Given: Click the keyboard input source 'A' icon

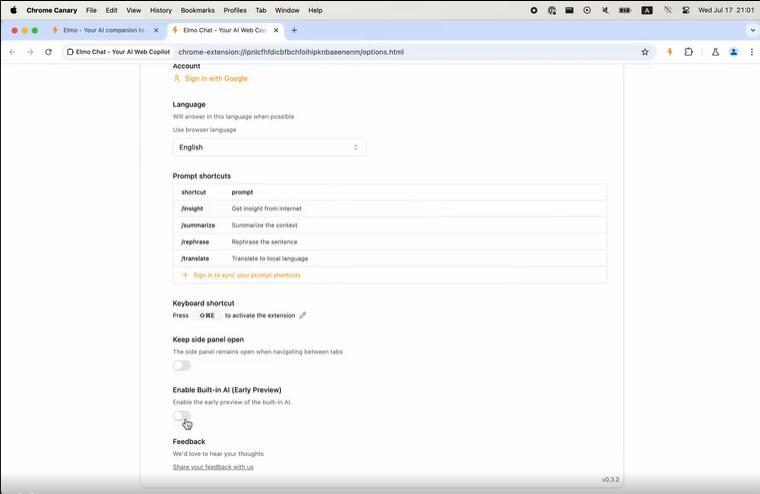Looking at the screenshot, I should [x=647, y=10].
